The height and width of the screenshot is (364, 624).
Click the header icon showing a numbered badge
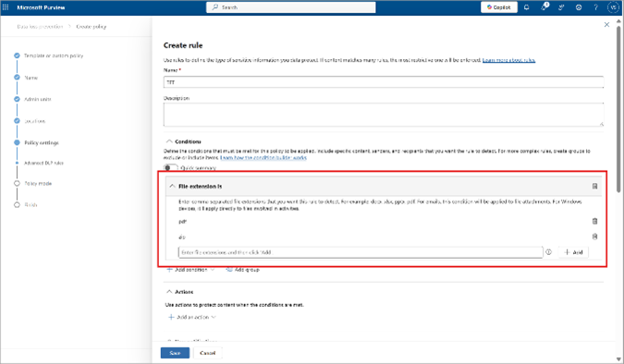click(544, 6)
